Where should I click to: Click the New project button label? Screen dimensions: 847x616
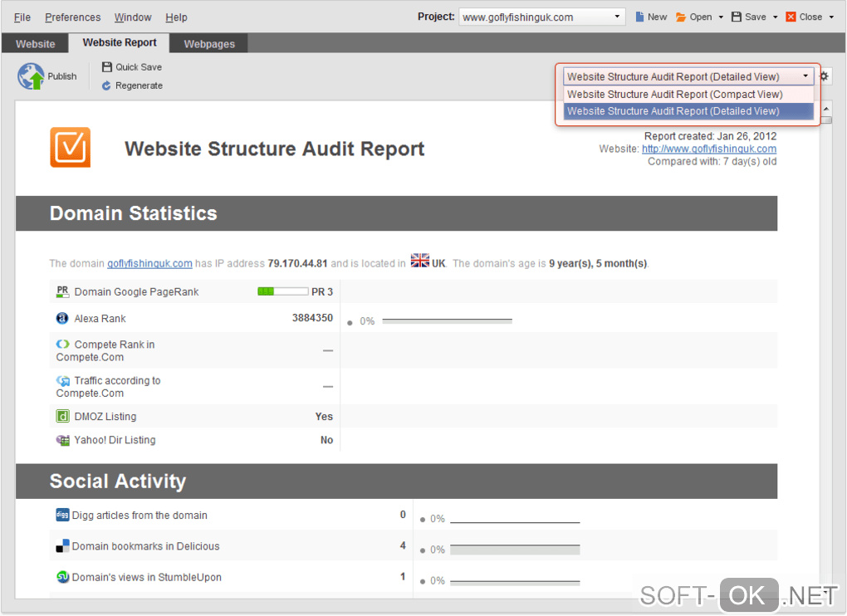tap(658, 17)
